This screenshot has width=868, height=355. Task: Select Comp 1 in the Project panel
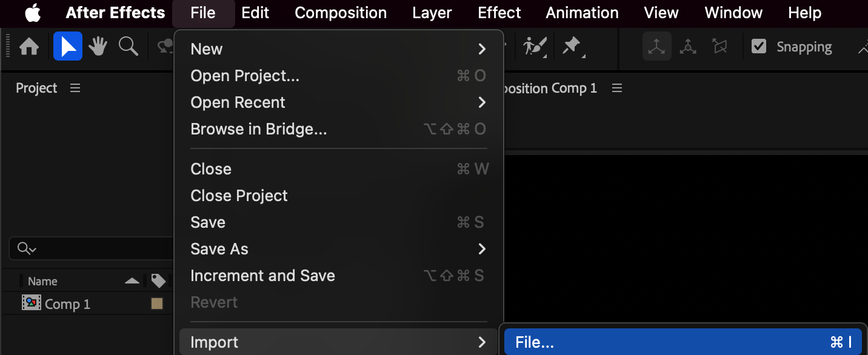coord(67,304)
